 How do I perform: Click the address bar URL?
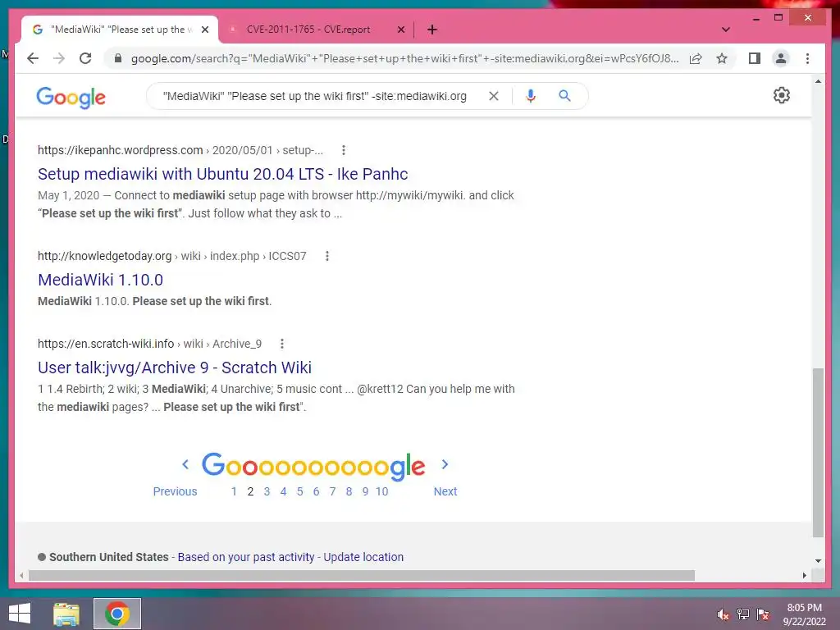click(404, 58)
